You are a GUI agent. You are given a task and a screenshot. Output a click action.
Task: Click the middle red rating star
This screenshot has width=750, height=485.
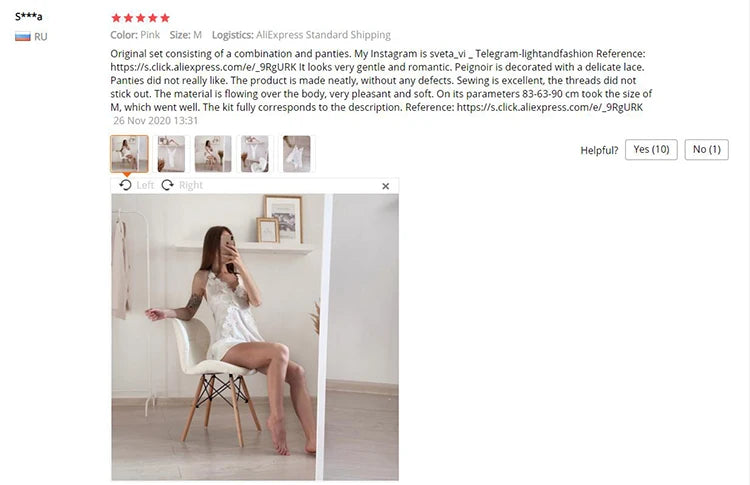coord(141,18)
